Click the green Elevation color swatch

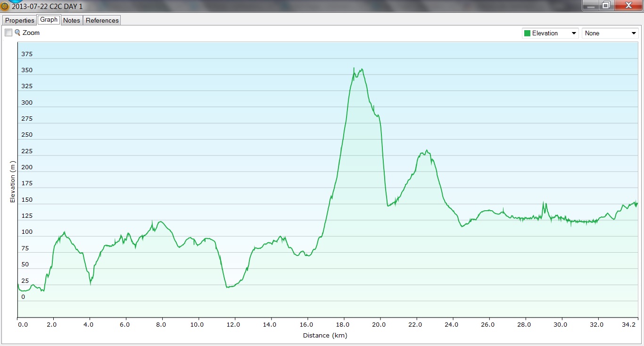[x=527, y=33]
